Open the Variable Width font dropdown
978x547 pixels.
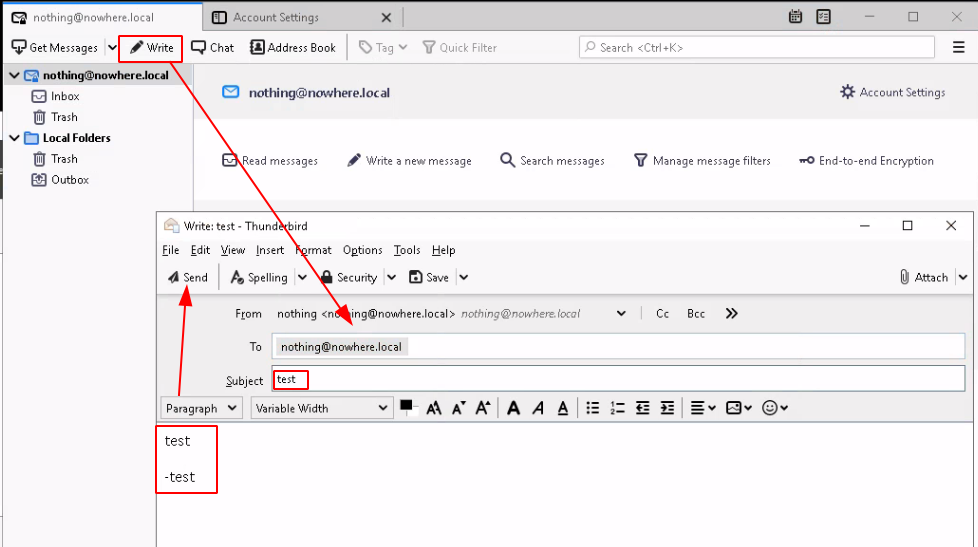click(322, 409)
